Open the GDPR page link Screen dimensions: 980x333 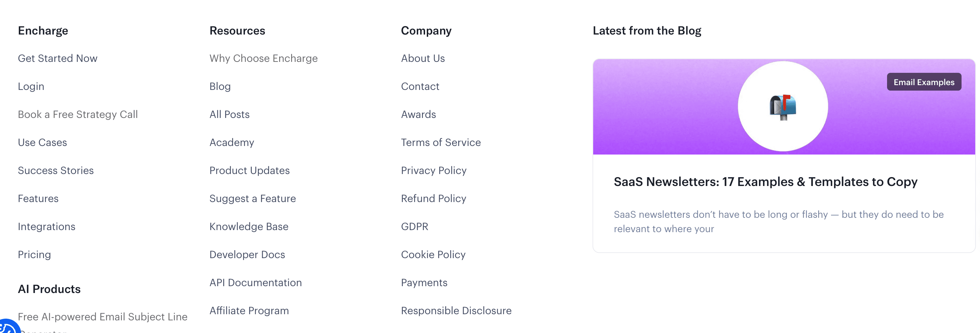click(x=414, y=226)
